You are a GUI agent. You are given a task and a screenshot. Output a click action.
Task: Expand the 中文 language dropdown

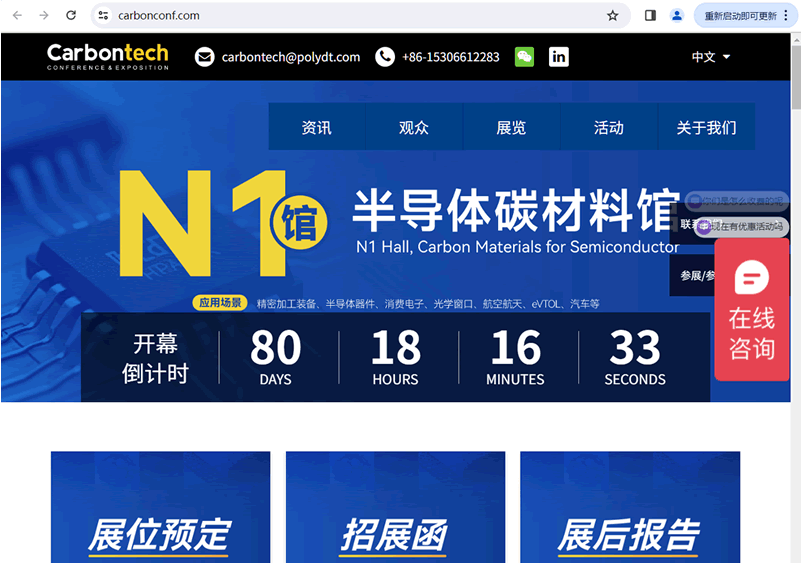tap(711, 57)
